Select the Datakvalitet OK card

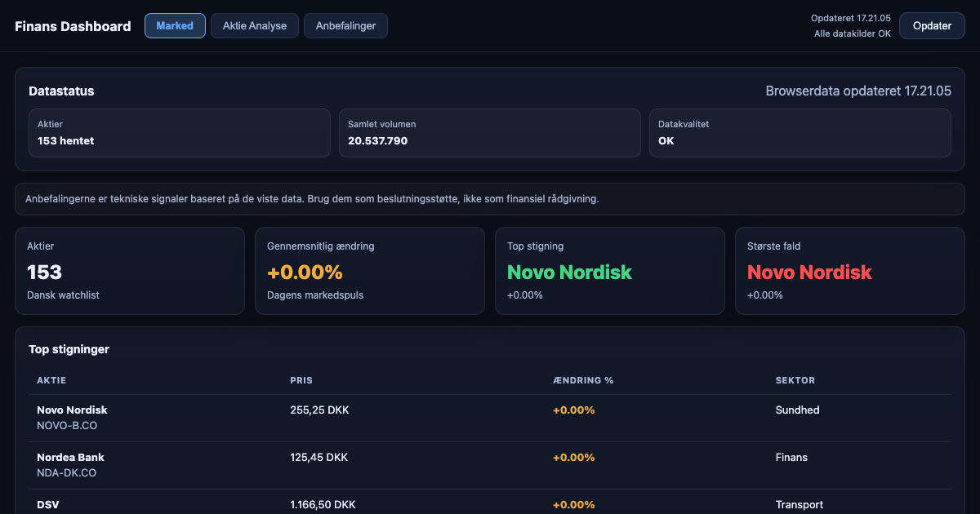[800, 133]
